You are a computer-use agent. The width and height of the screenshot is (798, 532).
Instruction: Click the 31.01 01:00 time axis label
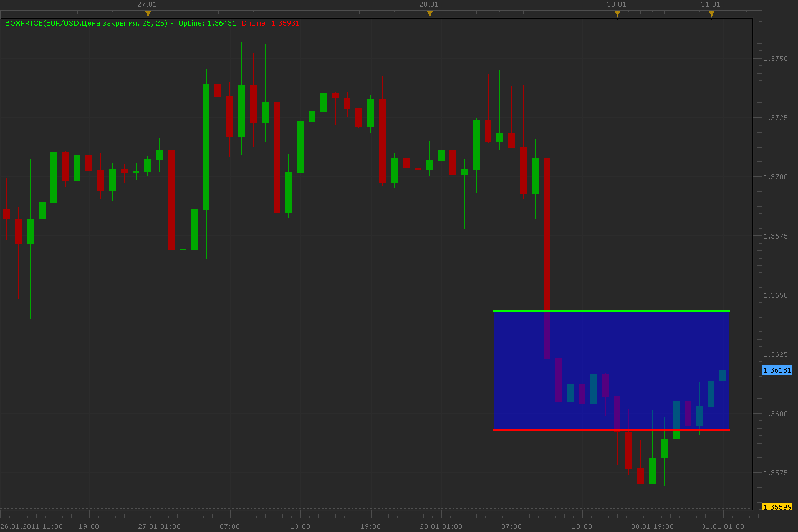coord(723,526)
